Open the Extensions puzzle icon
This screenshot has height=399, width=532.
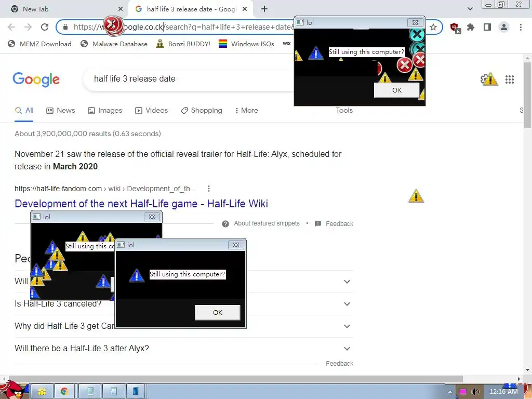pos(471,27)
